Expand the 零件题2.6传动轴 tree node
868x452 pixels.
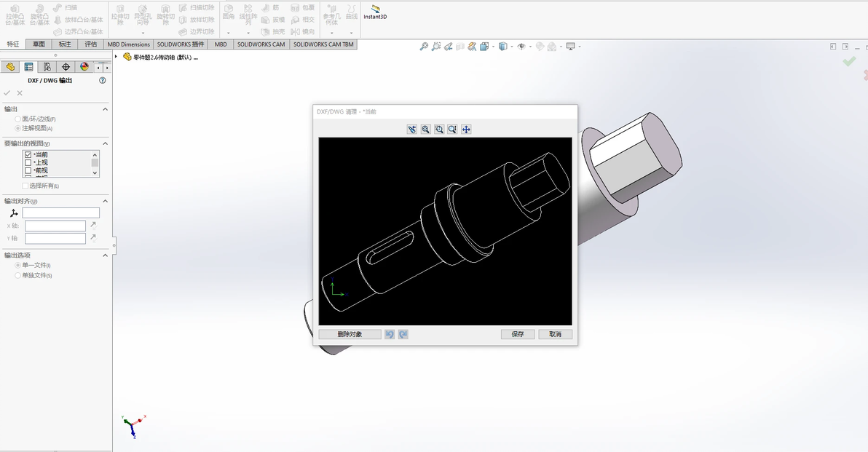[x=116, y=57]
